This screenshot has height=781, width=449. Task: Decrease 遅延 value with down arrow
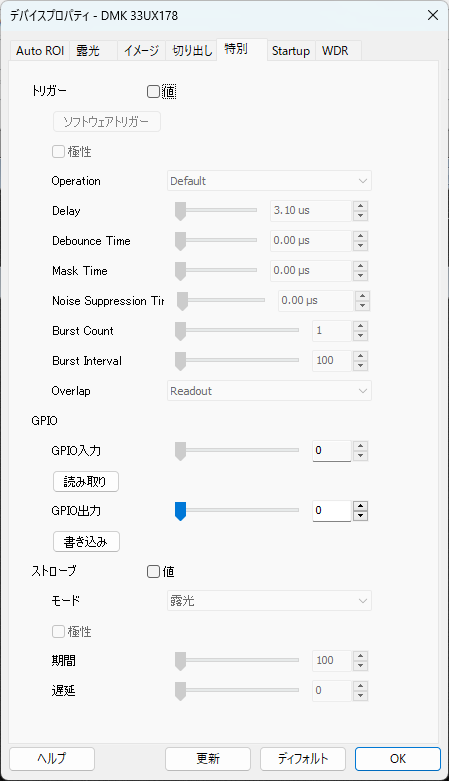click(360, 696)
